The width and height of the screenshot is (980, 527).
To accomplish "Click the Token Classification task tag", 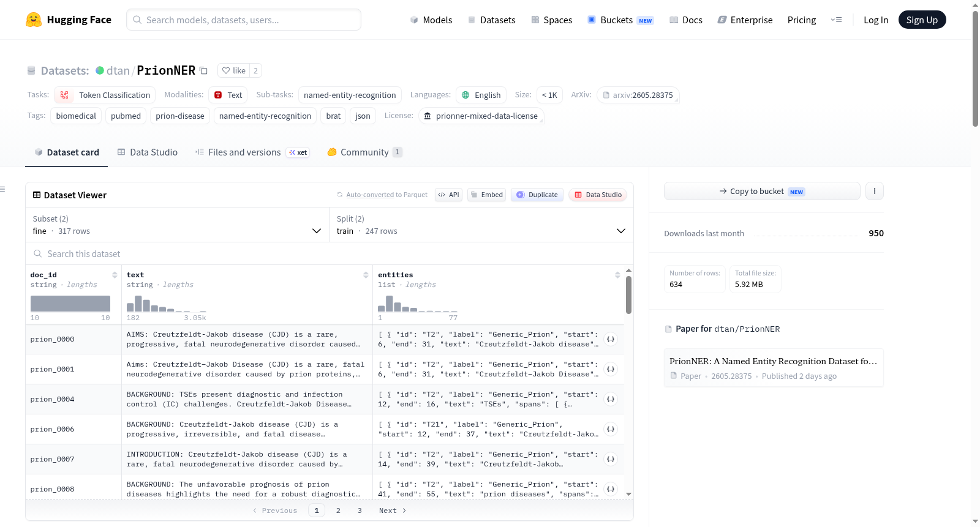I will [x=105, y=95].
